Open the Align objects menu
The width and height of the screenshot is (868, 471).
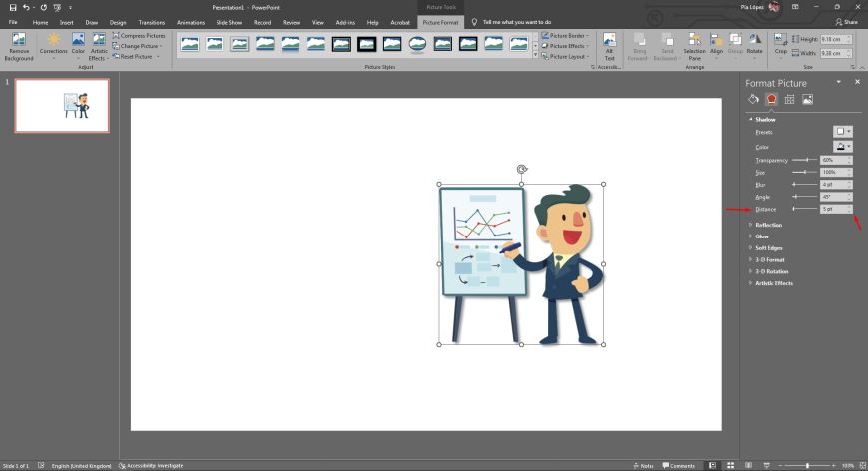tap(717, 47)
